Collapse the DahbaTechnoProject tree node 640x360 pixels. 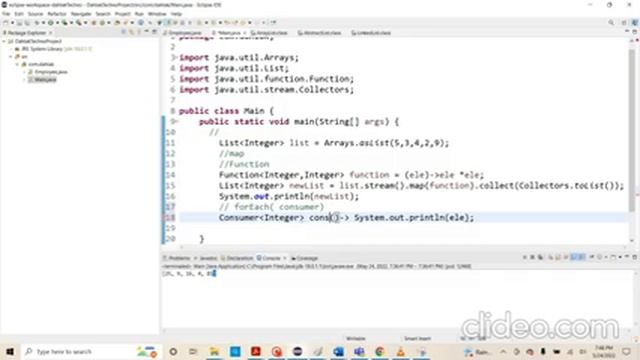(x=4, y=41)
